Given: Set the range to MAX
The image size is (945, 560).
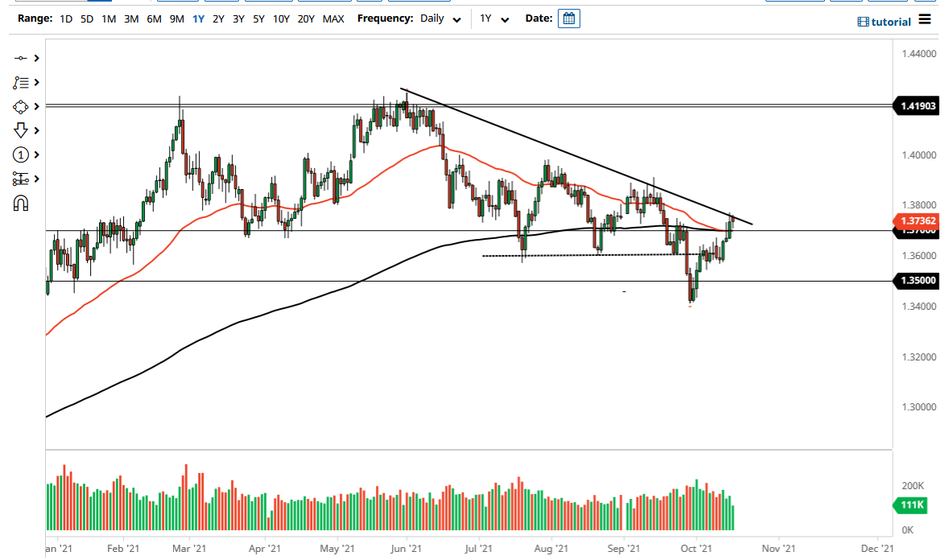Looking at the screenshot, I should [333, 19].
